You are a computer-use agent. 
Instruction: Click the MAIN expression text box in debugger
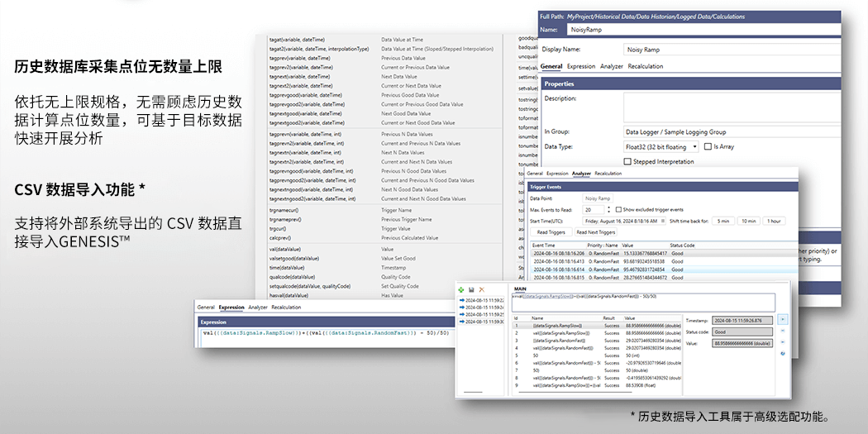tap(644, 303)
